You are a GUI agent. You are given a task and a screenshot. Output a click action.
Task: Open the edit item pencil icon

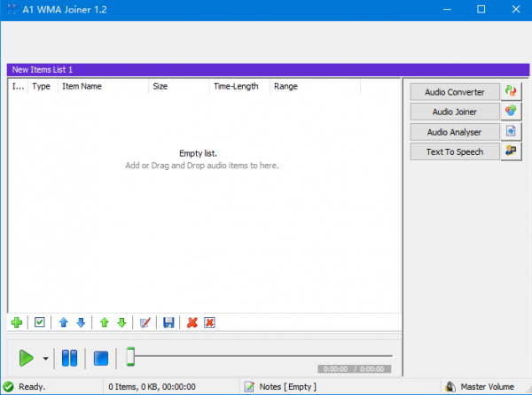145,322
